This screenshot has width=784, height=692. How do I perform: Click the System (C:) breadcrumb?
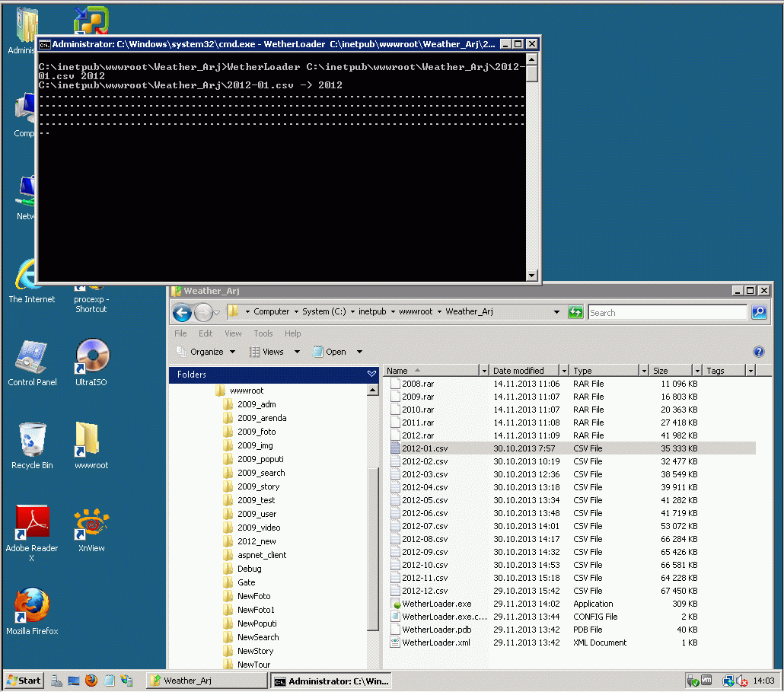323,311
